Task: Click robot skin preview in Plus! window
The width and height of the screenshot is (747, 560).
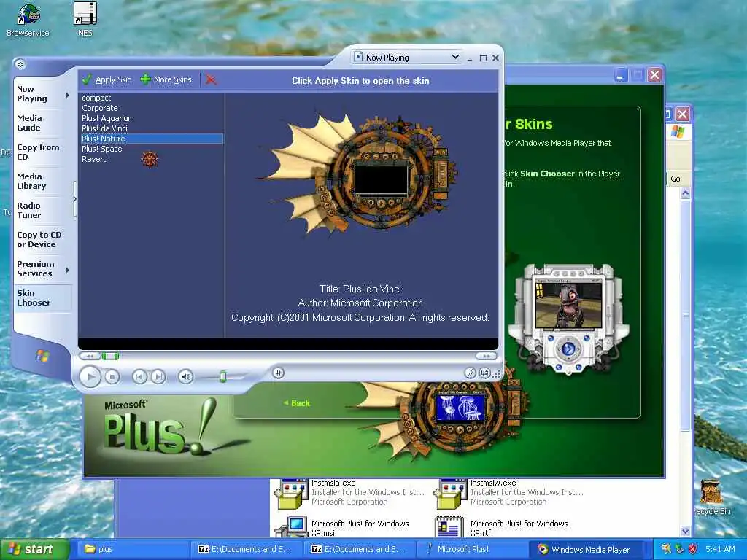Action: (x=568, y=319)
